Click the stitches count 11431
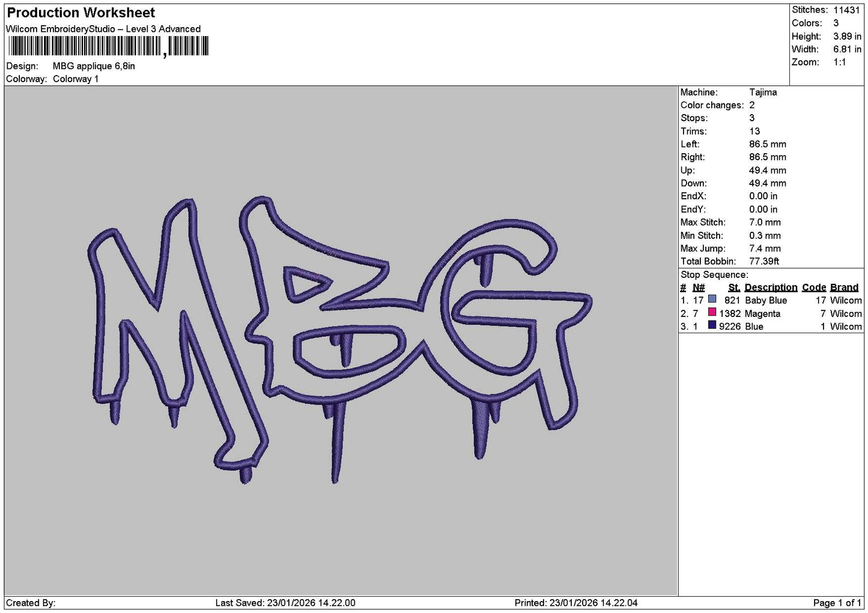The image size is (868, 613). pyautogui.click(x=846, y=10)
